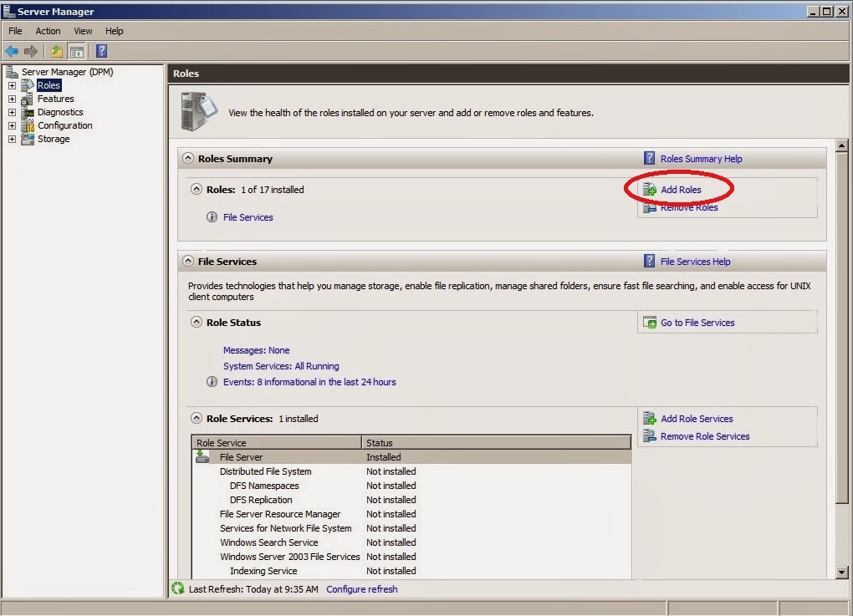
Task: Expand the Configuration tree node
Action: point(12,125)
